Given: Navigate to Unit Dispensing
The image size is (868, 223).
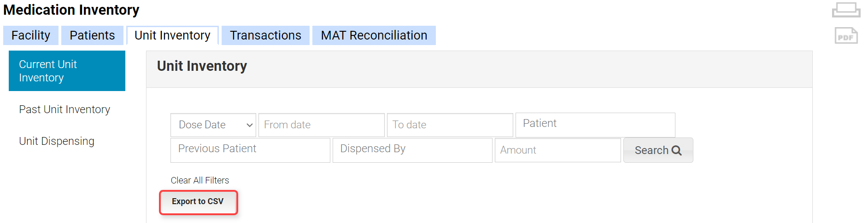Looking at the screenshot, I should pyautogui.click(x=57, y=141).
